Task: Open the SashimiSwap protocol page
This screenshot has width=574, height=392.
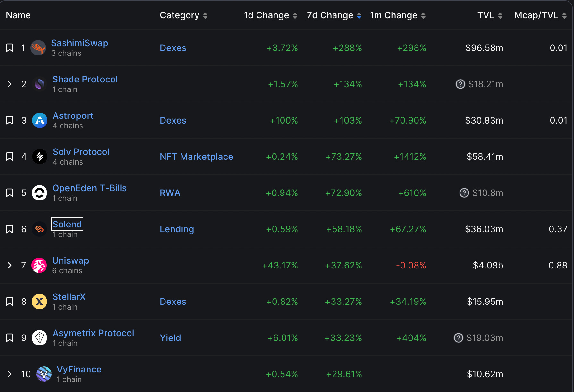Action: point(80,43)
